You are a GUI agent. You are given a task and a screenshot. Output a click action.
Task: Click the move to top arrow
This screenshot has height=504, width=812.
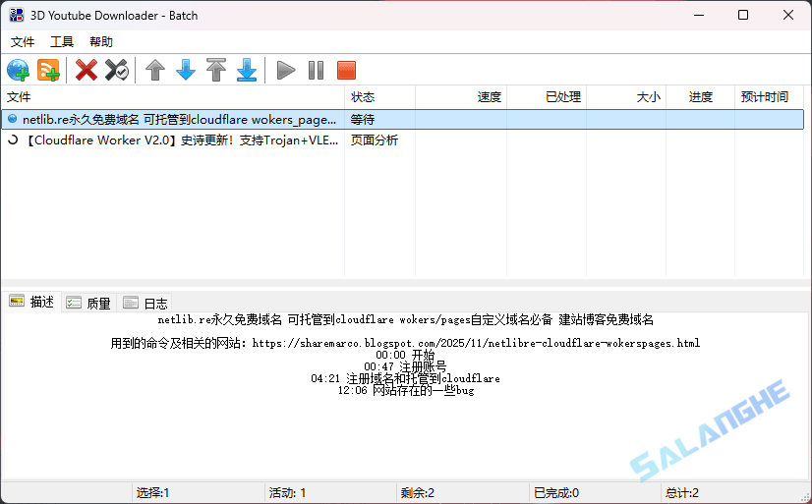click(x=216, y=70)
